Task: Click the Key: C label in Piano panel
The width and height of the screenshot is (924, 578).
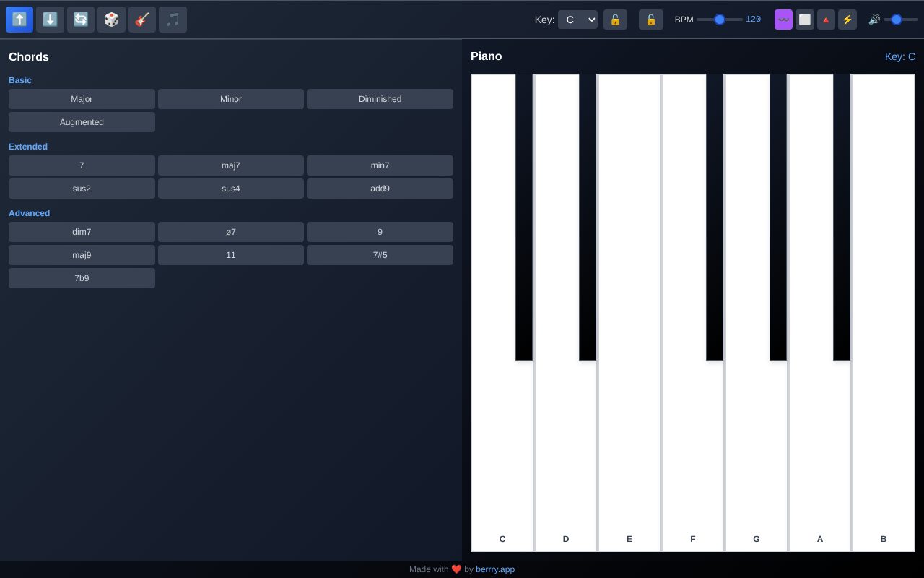Action: (x=900, y=56)
